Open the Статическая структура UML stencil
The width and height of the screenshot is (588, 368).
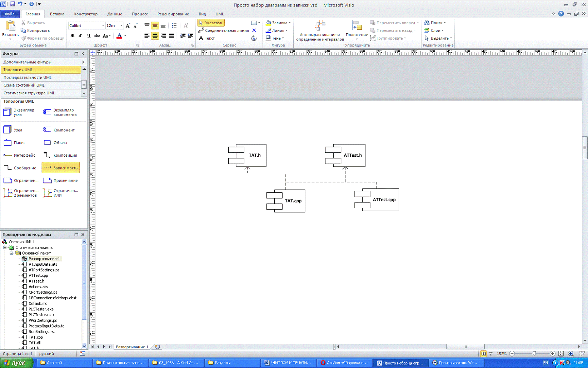coord(29,93)
